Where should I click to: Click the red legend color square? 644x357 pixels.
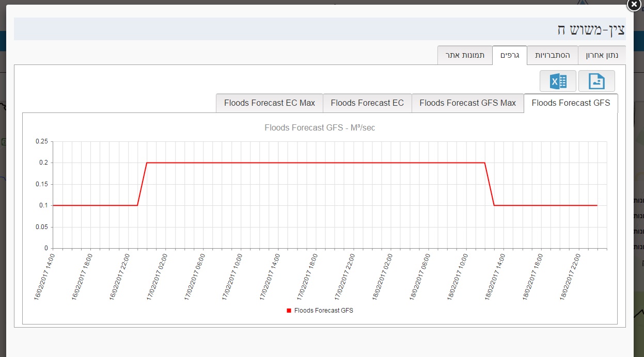[289, 311]
